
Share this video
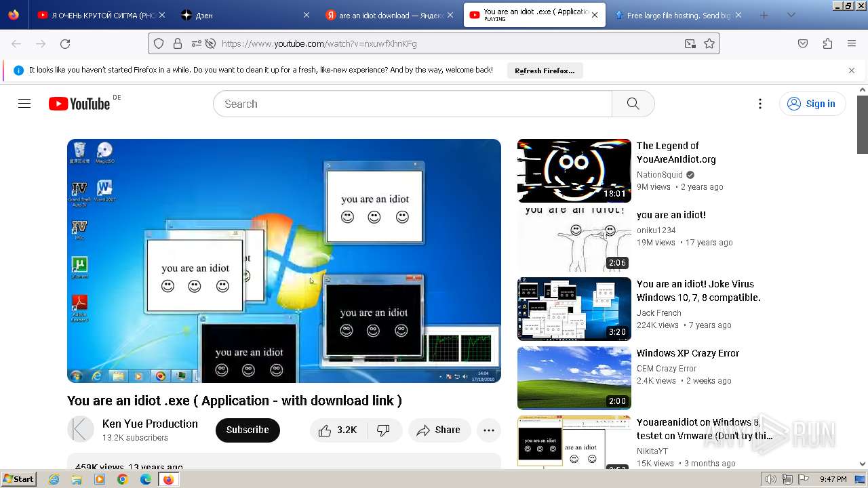[439, 430]
